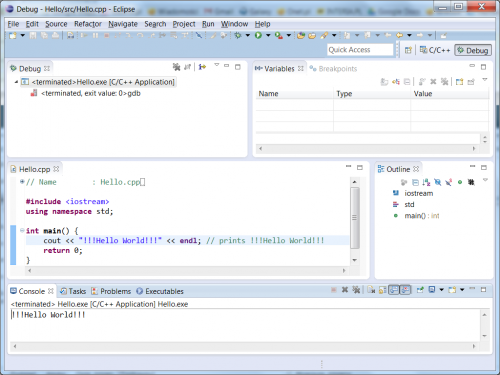The height and width of the screenshot is (375, 500).
Task: Click Collapse All icon in Variables view
Action: (407, 82)
